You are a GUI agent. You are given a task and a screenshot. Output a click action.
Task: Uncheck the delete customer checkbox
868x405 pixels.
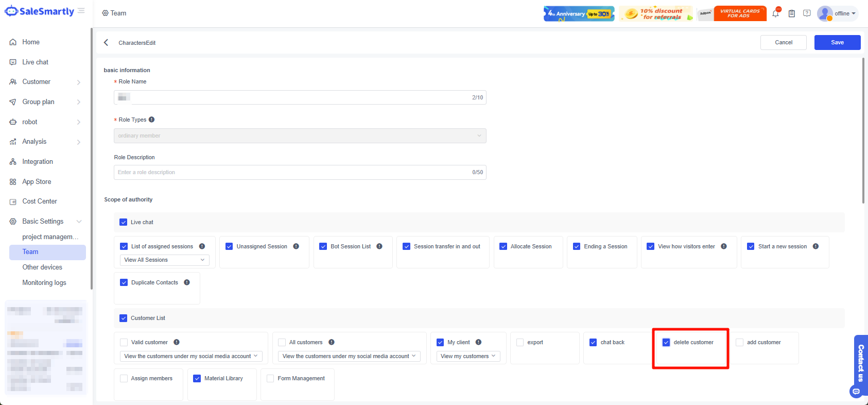pos(666,342)
